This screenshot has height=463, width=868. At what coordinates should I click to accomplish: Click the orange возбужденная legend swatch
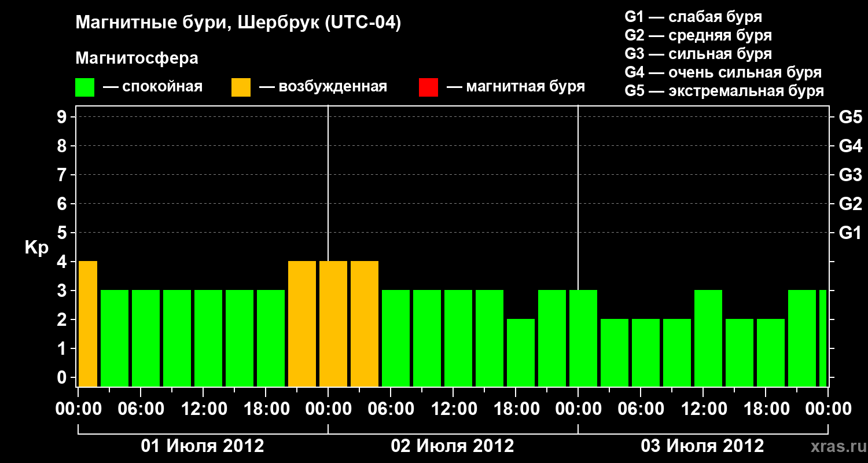coord(241,87)
